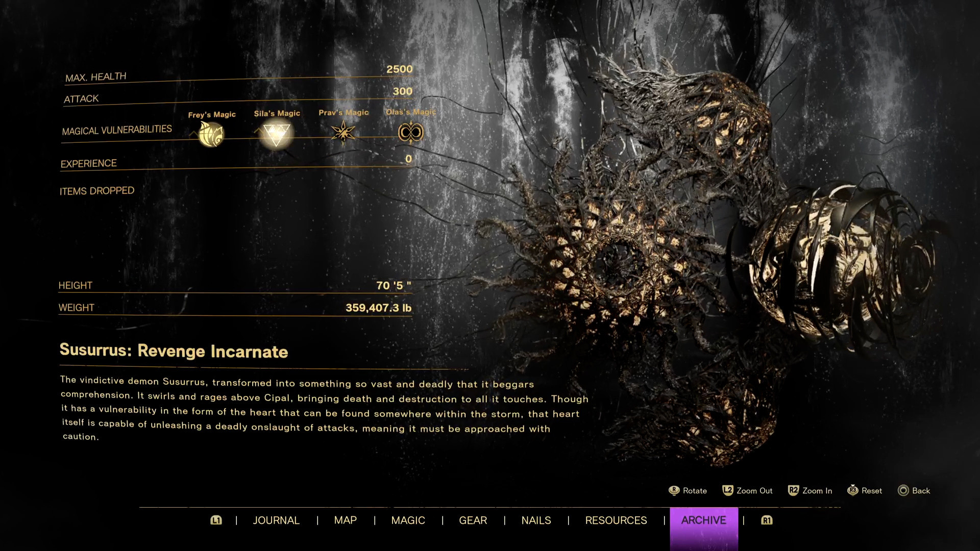The image size is (980, 551).
Task: Click the R1 next-tab button icon
Action: coord(767,520)
